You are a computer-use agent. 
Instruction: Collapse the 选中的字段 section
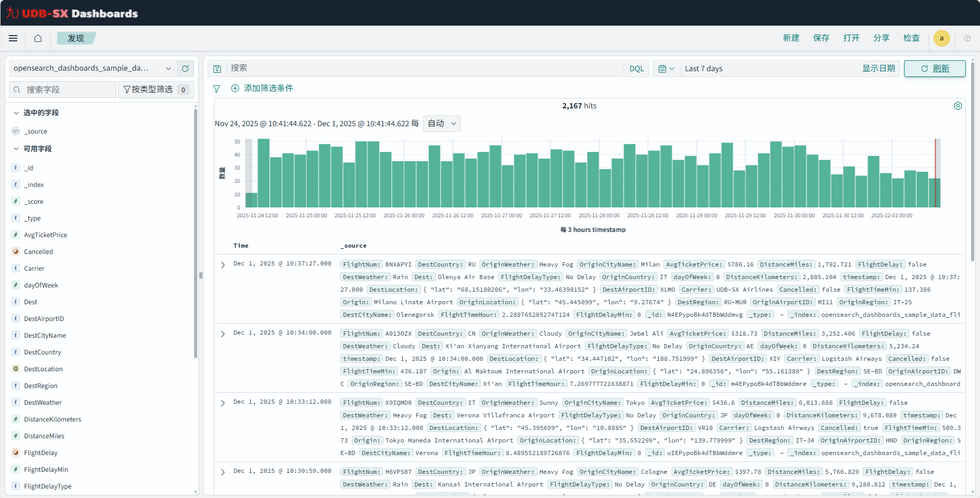pos(16,113)
